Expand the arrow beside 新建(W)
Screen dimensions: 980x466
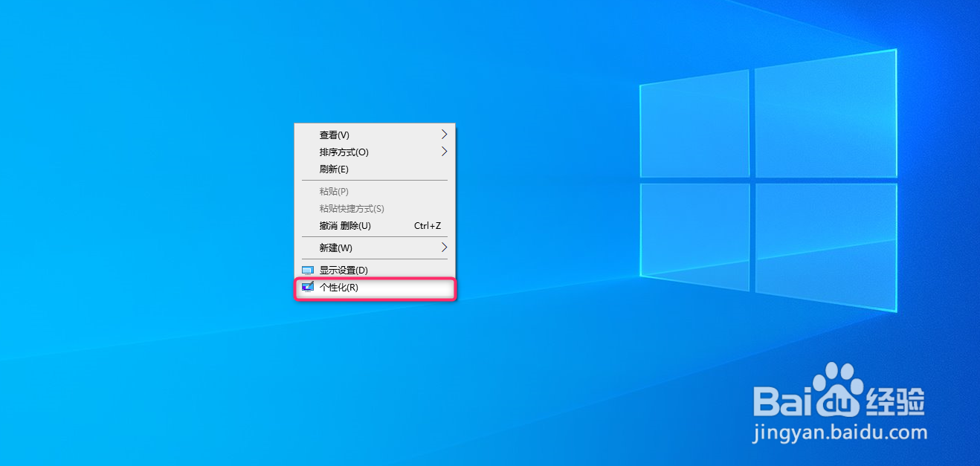(x=445, y=247)
